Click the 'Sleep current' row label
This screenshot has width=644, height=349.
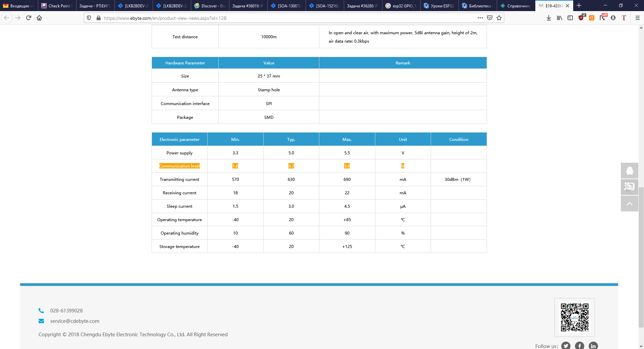click(x=179, y=206)
